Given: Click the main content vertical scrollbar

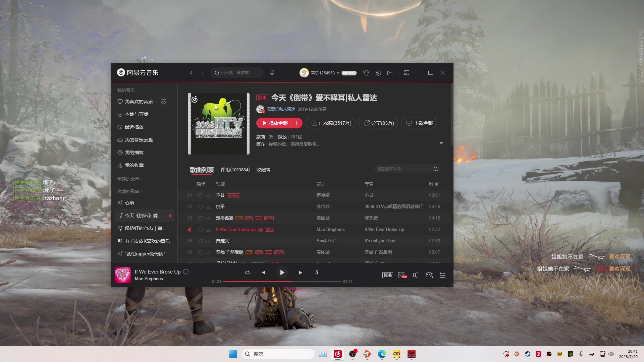Looking at the screenshot, I should click(x=451, y=114).
